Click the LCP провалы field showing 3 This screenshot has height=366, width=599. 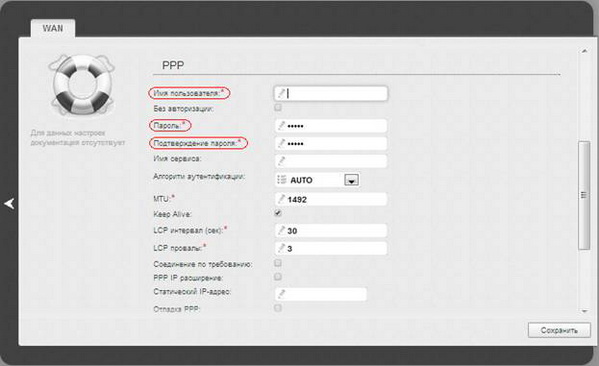[x=331, y=248]
